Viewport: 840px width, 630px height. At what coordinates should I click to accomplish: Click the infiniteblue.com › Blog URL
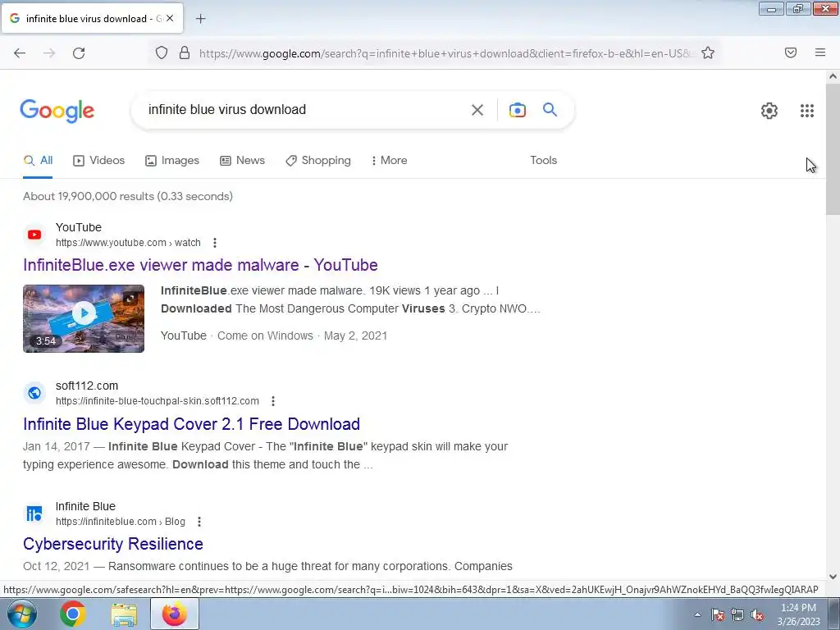tap(121, 522)
